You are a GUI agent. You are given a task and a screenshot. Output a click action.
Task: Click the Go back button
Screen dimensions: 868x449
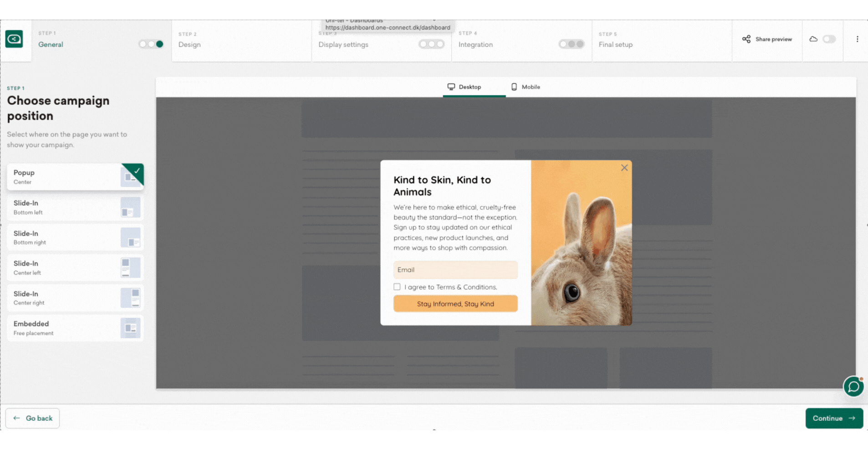33,418
